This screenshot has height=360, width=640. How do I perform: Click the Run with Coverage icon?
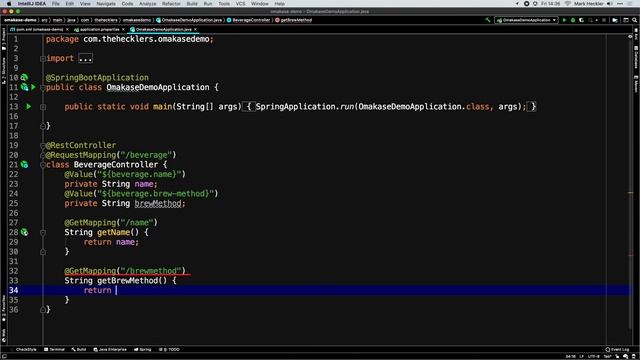(581, 20)
